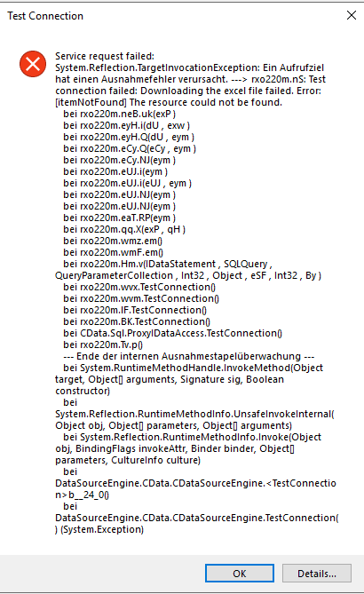Open the Details... view
This screenshot has width=364, height=594.
pos(317,574)
